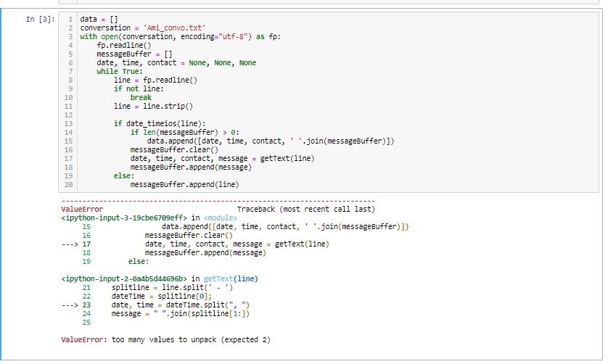The width and height of the screenshot is (608, 364).
Task: Click messageBuffer.append(message) in code cell
Action: coord(191,167)
